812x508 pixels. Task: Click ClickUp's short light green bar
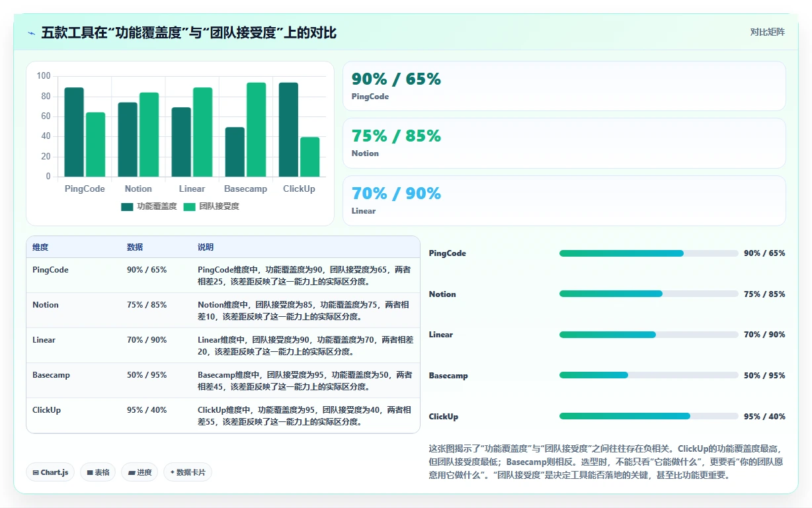tap(309, 157)
